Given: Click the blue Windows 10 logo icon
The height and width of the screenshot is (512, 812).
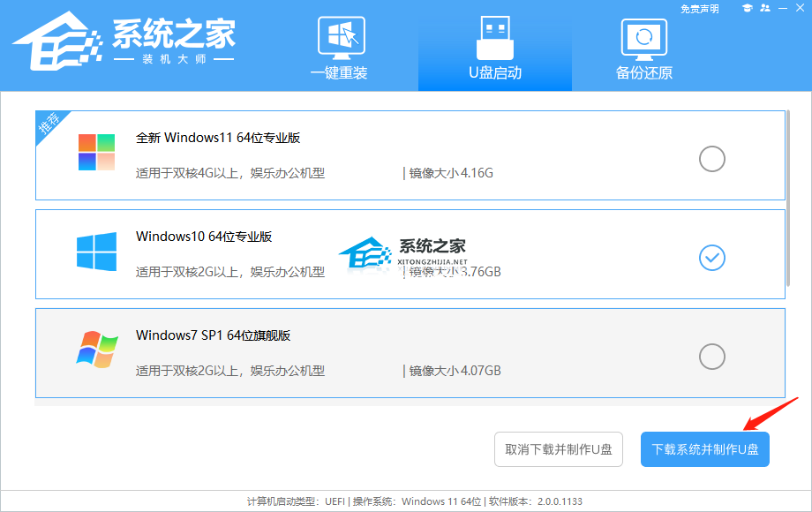Looking at the screenshot, I should click(96, 252).
